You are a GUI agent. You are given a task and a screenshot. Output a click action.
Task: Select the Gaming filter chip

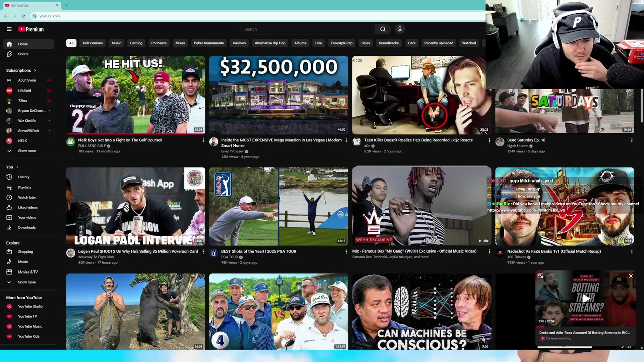click(x=136, y=43)
